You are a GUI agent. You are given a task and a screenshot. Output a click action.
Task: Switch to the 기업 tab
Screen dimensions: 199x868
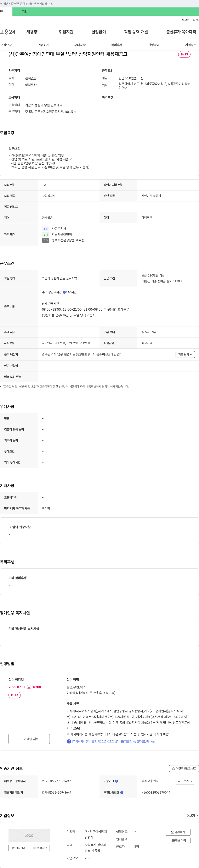[25, 11]
